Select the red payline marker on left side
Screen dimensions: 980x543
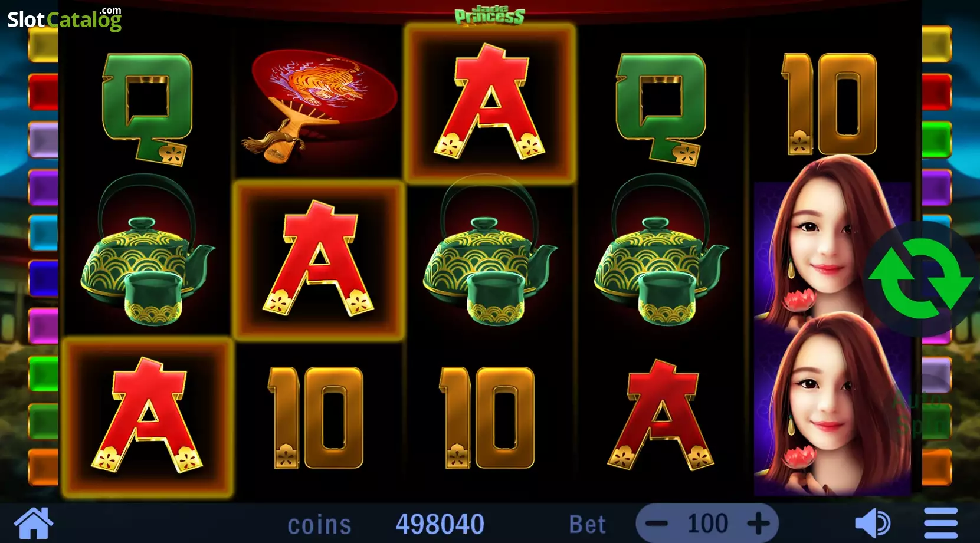pyautogui.click(x=43, y=92)
